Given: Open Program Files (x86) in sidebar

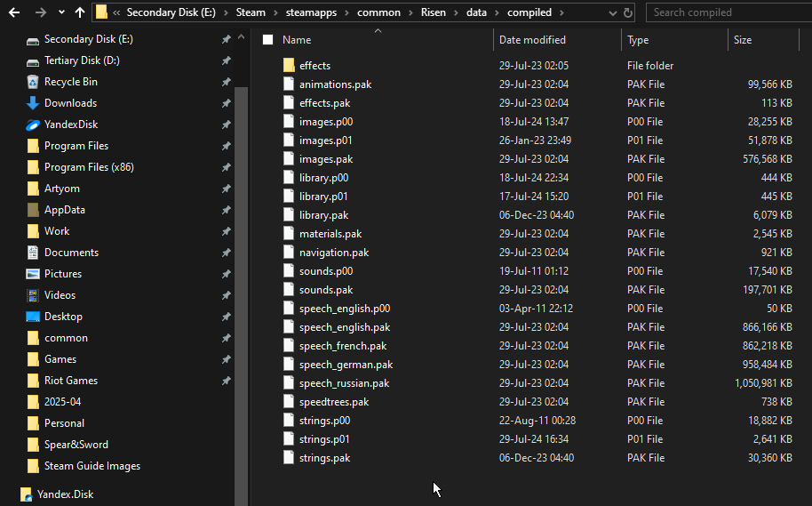Looking at the screenshot, I should (89, 167).
